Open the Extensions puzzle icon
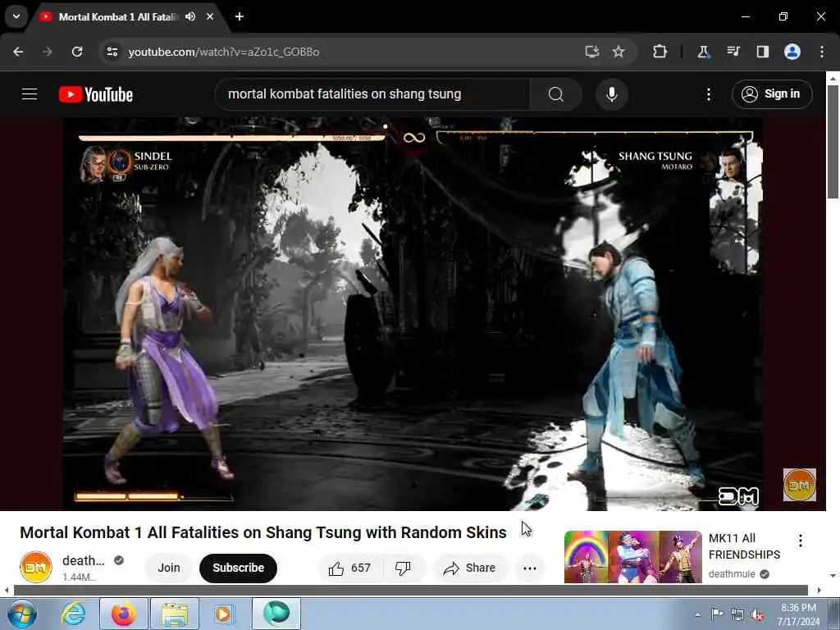 tap(660, 52)
